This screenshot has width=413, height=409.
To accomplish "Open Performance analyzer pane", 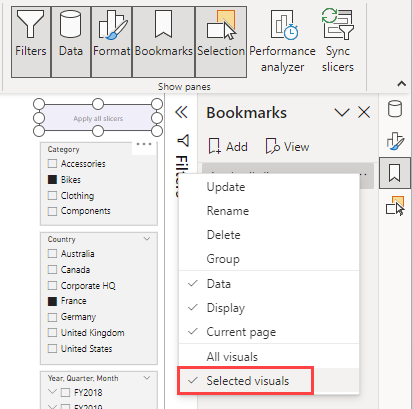I will click(282, 42).
